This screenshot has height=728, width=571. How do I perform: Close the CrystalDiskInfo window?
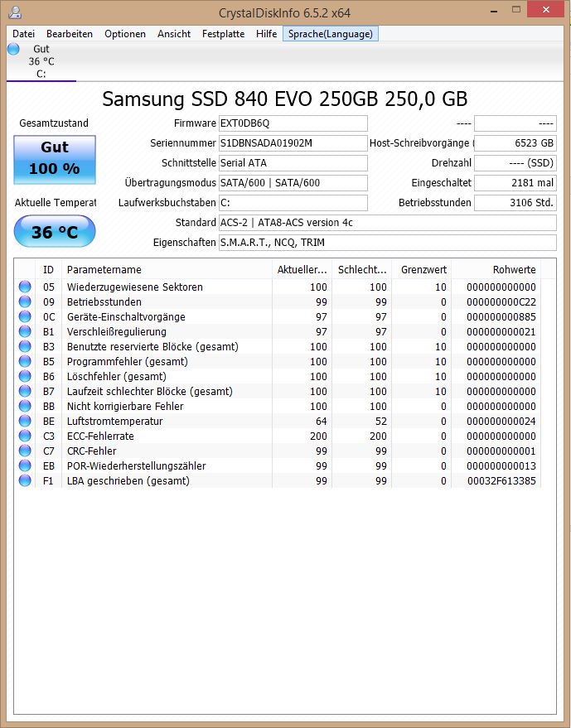tap(546, 10)
